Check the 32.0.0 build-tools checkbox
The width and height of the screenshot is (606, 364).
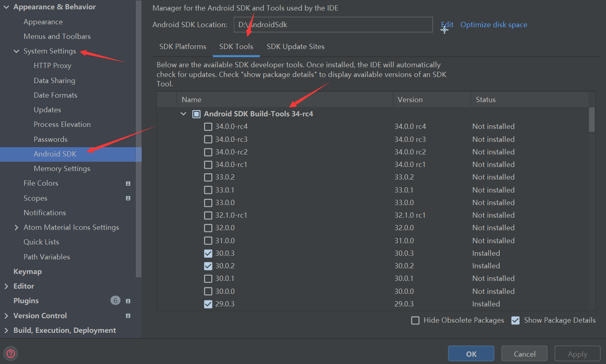click(208, 228)
